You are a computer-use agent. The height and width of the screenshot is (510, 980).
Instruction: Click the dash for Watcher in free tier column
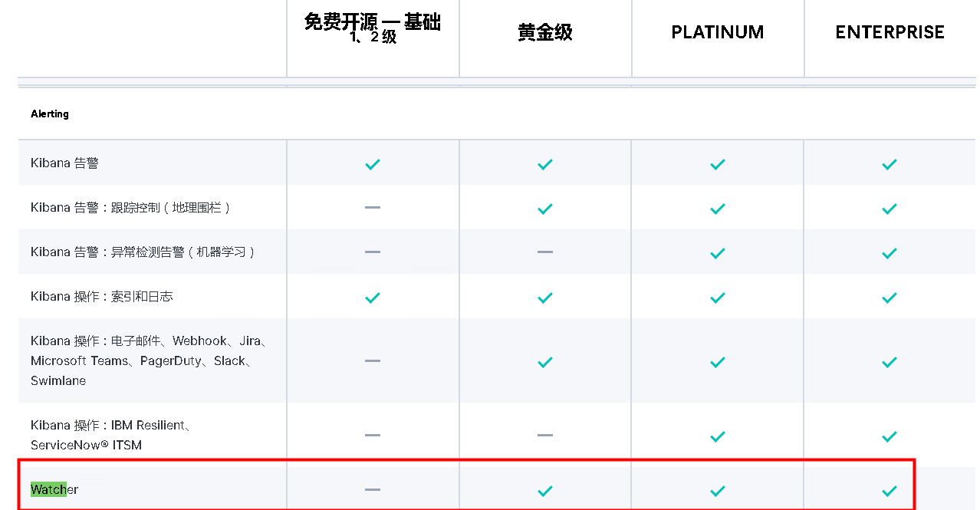coord(373,489)
